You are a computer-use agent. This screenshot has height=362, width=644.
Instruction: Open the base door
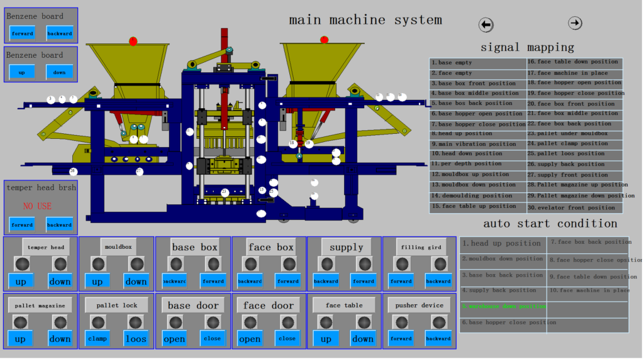(x=175, y=339)
